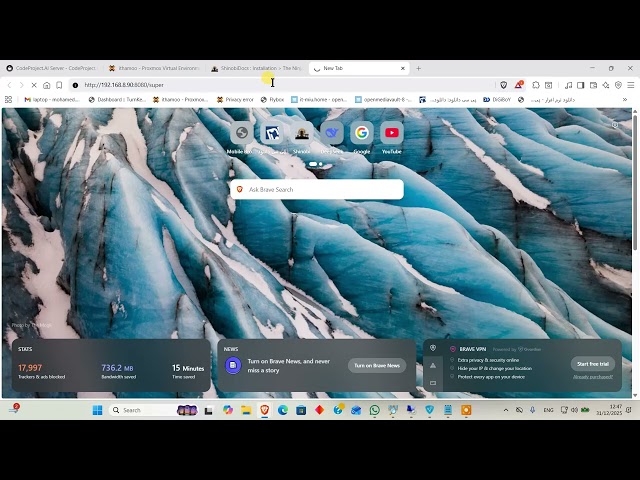Open the DIGIBOY bookmark
640x480 pixels.
click(x=497, y=99)
